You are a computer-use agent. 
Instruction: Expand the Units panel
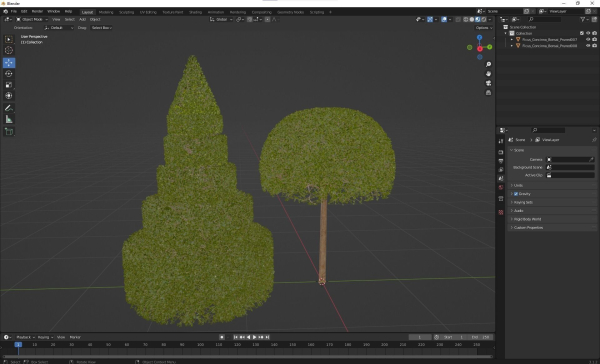[553, 185]
